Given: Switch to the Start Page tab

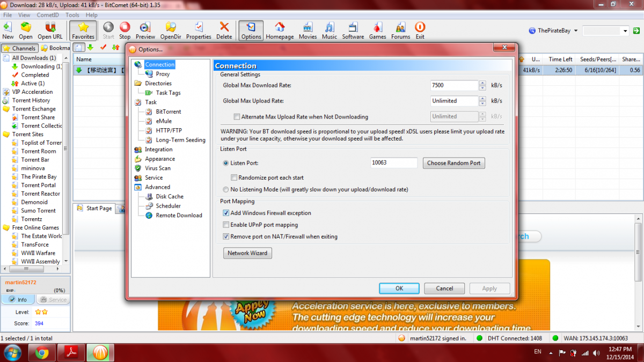Looking at the screenshot, I should click(94, 208).
